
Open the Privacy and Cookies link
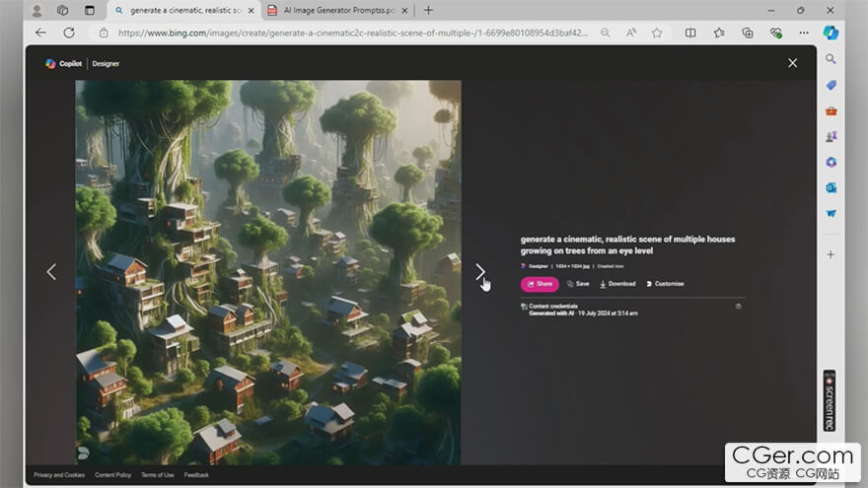point(59,475)
